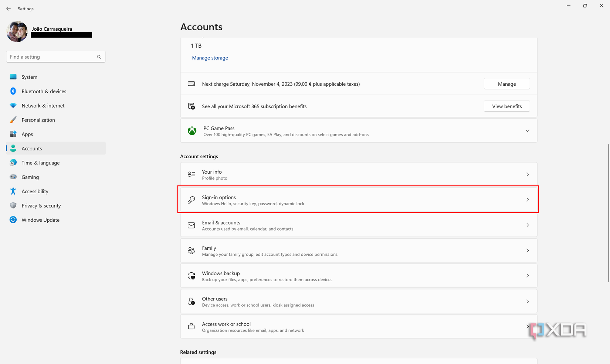Go to Windows Update page
This screenshot has width=610, height=364.
pyautogui.click(x=56, y=220)
